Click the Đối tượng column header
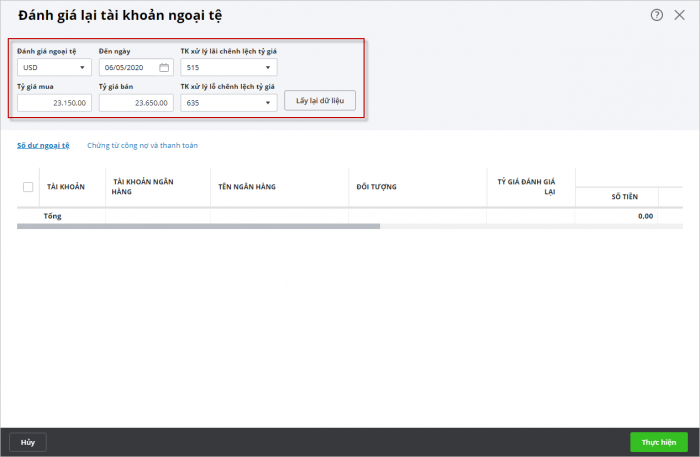 pyautogui.click(x=376, y=186)
